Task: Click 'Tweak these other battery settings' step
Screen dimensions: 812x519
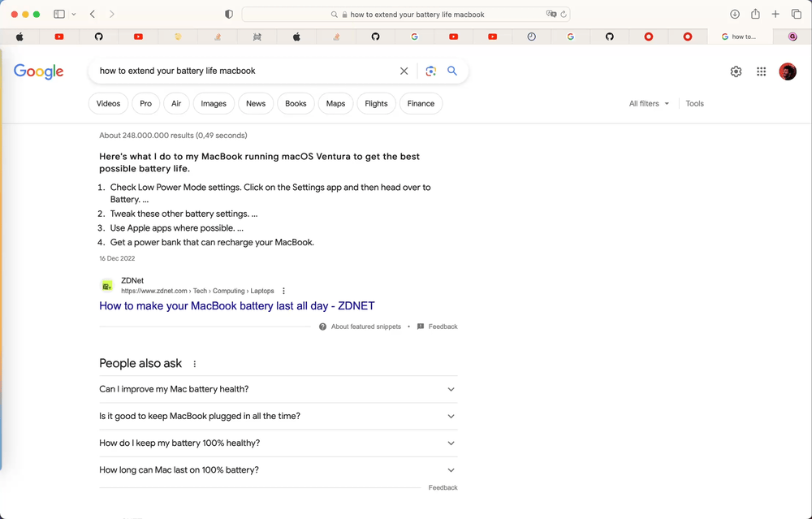Action: (x=184, y=214)
